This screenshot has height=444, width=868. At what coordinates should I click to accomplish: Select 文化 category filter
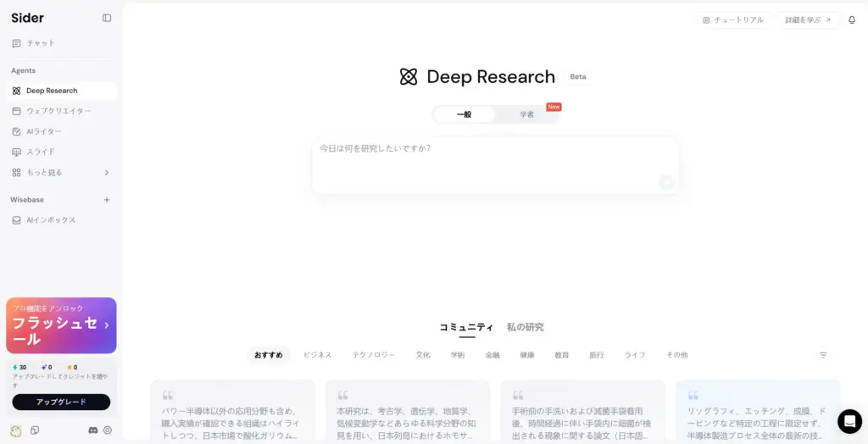423,355
